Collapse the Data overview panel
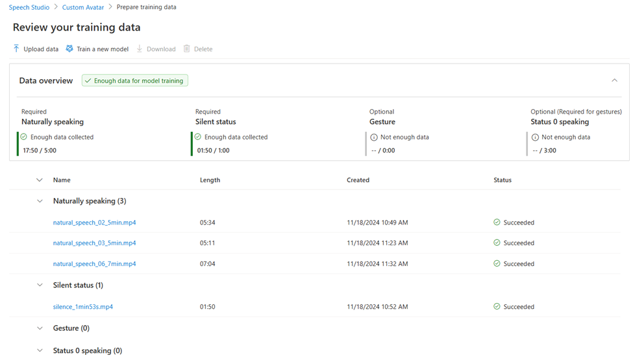Viewport: 633px width, 364px height. (x=614, y=80)
